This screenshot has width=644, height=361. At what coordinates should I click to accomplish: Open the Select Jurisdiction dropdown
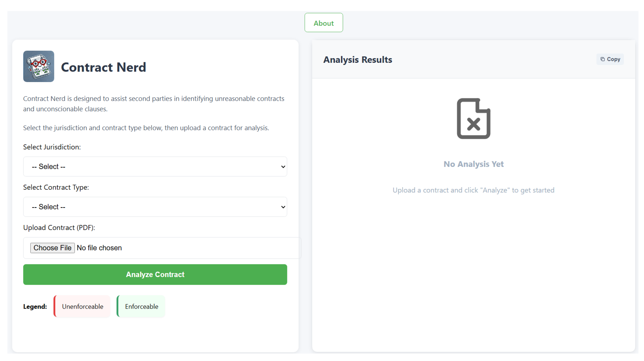pos(155,166)
